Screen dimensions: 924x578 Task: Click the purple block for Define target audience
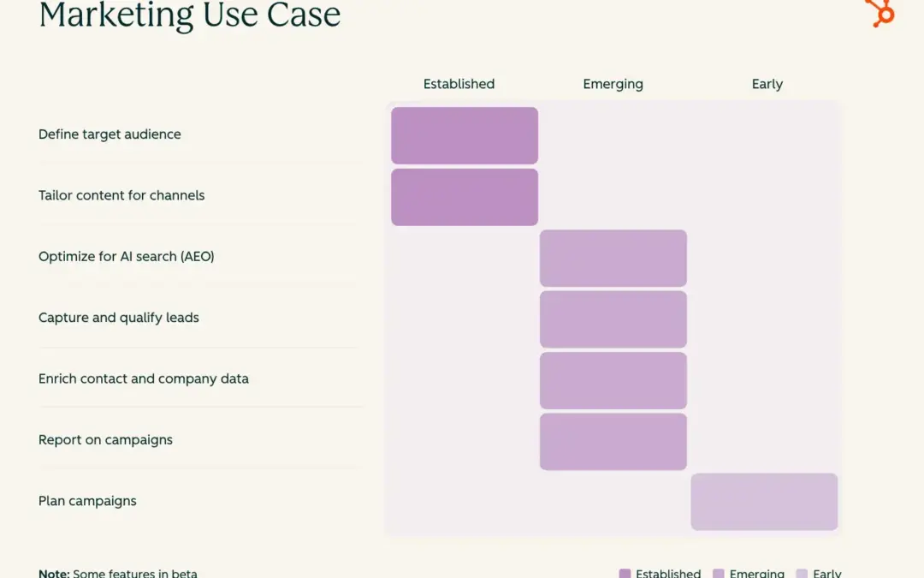(x=465, y=135)
